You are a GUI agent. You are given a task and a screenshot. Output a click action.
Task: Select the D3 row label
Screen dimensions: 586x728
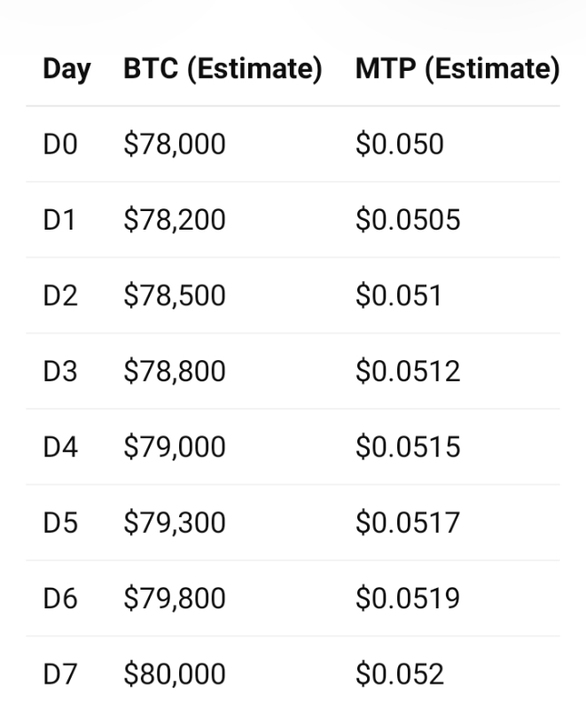click(x=60, y=371)
